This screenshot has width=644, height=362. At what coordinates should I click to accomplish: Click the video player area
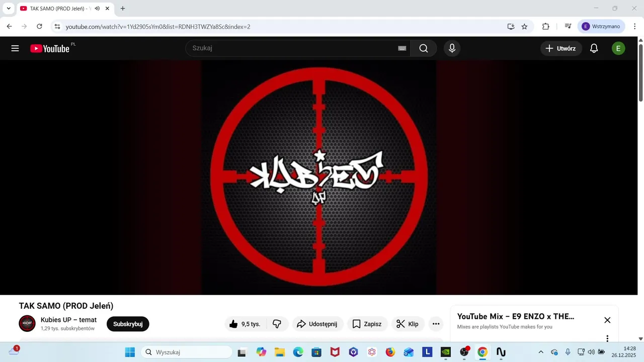[x=318, y=177]
